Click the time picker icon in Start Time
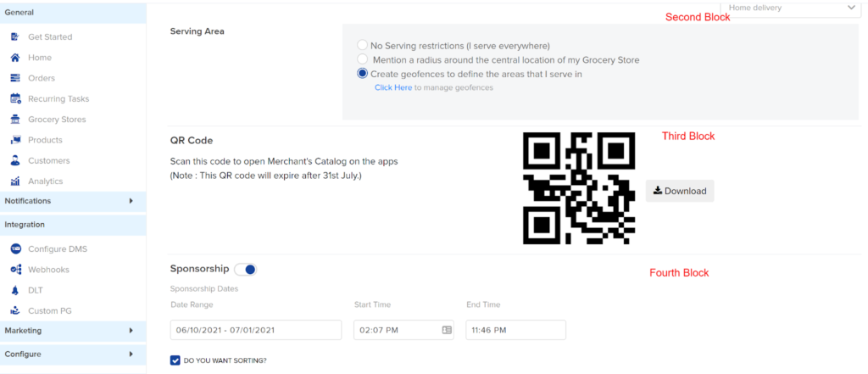The width and height of the screenshot is (868, 374). pos(447,330)
